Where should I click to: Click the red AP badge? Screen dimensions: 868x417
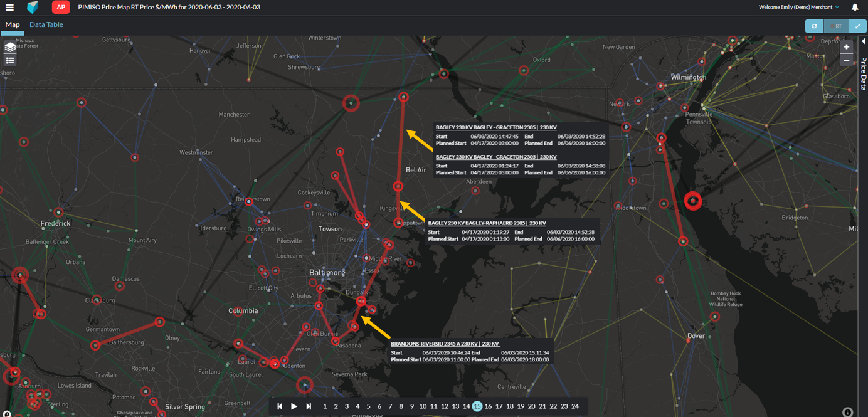tap(61, 8)
